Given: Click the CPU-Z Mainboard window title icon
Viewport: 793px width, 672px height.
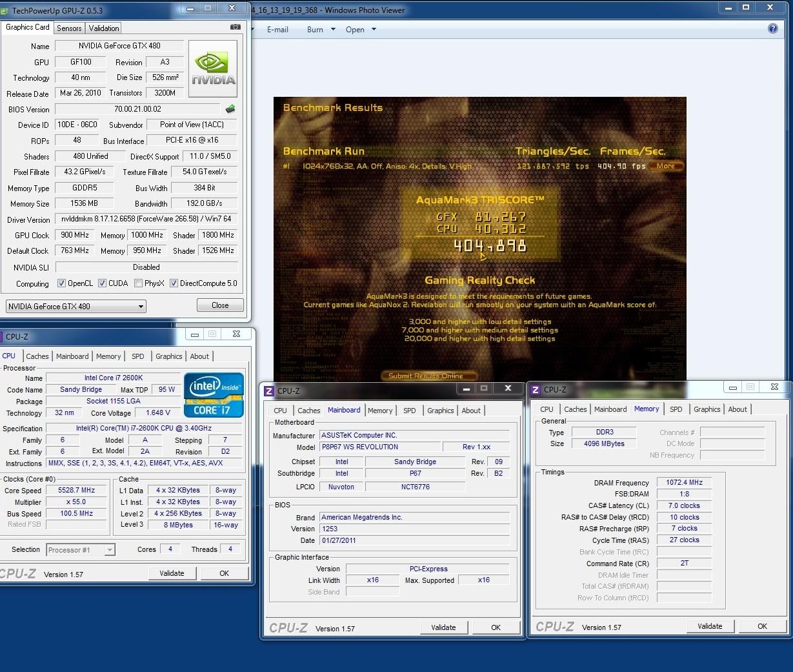Looking at the screenshot, I should [x=269, y=391].
